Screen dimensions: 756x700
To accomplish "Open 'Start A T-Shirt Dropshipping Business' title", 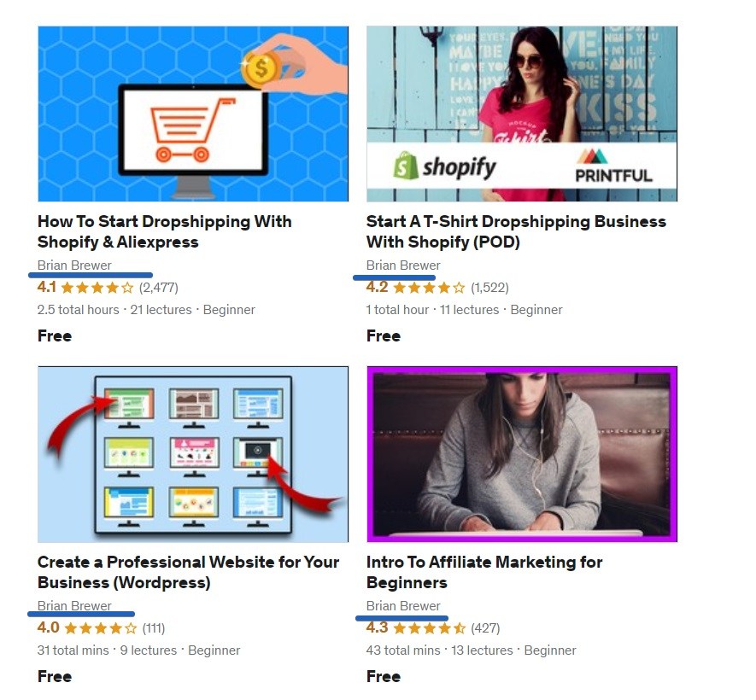I will (x=516, y=231).
